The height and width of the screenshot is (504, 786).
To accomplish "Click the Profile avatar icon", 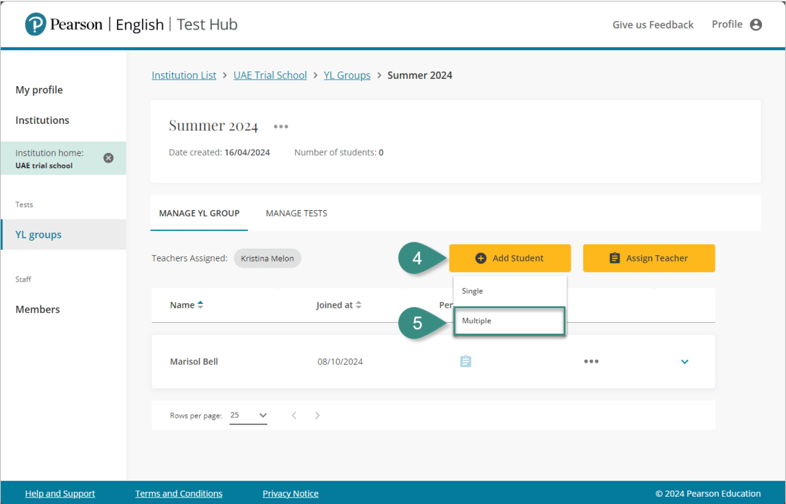I will click(x=756, y=25).
